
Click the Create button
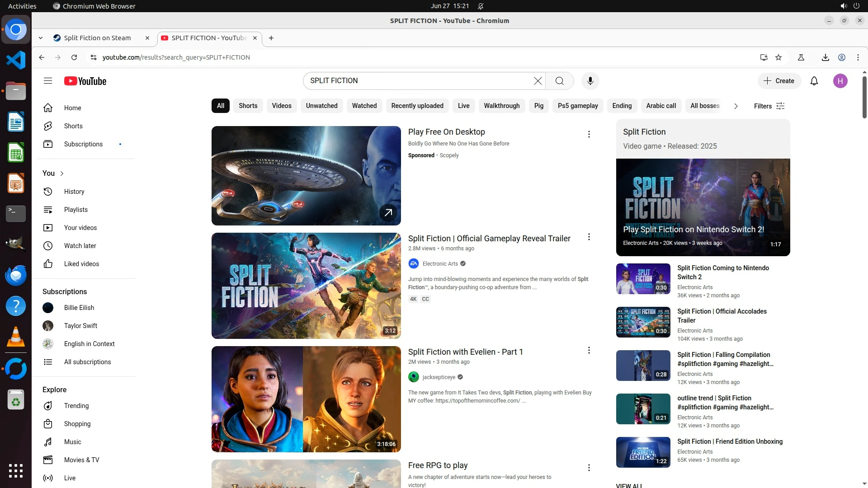[779, 81]
